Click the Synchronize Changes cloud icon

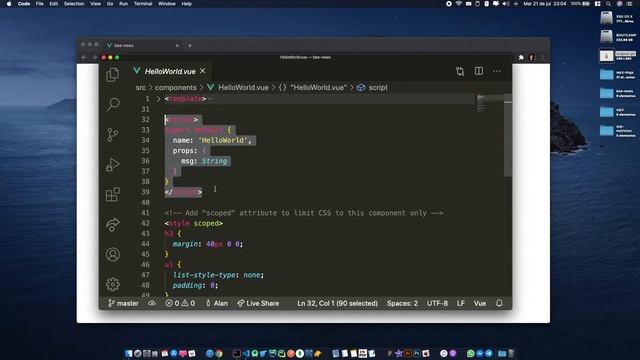[152, 303]
